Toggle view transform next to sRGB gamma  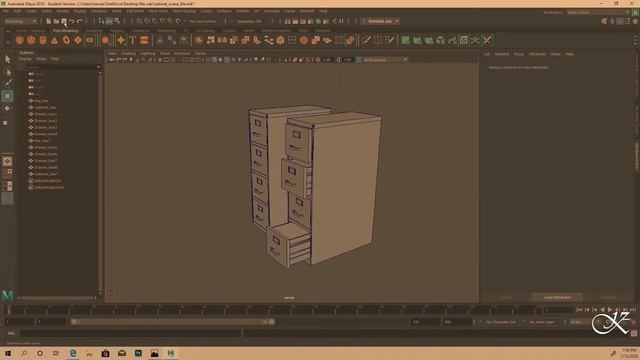pos(358,60)
